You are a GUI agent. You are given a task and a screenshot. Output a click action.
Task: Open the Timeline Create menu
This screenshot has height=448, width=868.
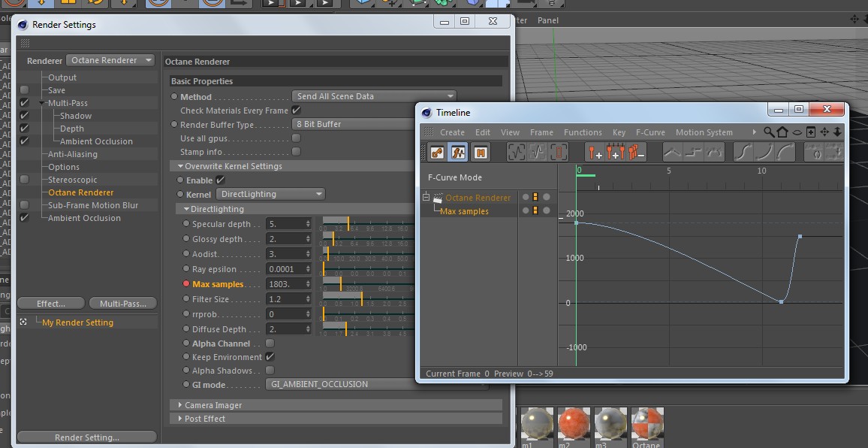point(452,132)
